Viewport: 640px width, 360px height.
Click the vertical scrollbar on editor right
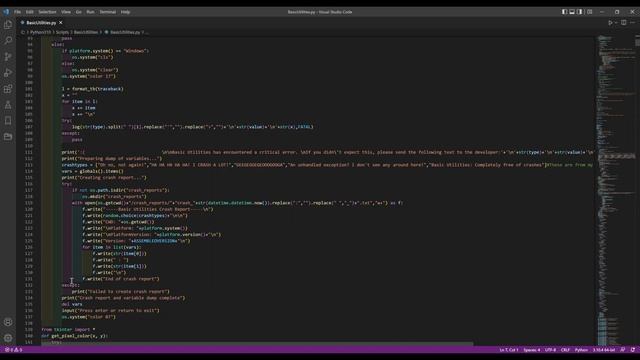tap(638, 40)
